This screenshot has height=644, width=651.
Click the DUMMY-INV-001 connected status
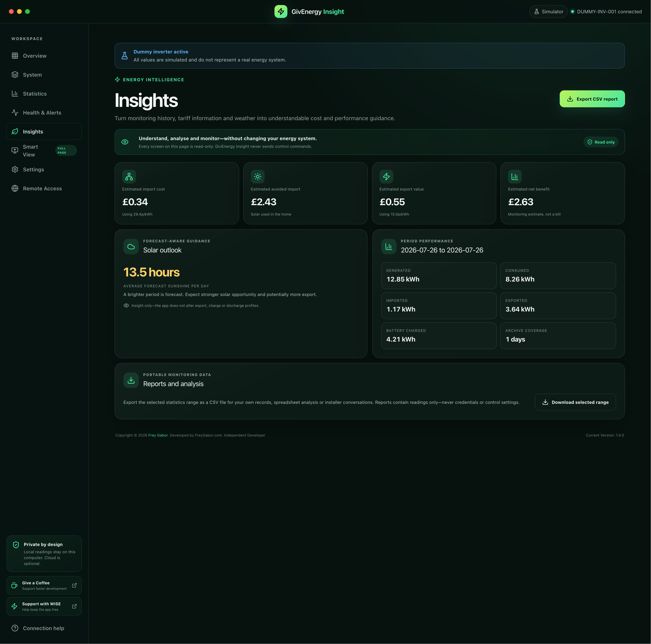click(x=606, y=11)
